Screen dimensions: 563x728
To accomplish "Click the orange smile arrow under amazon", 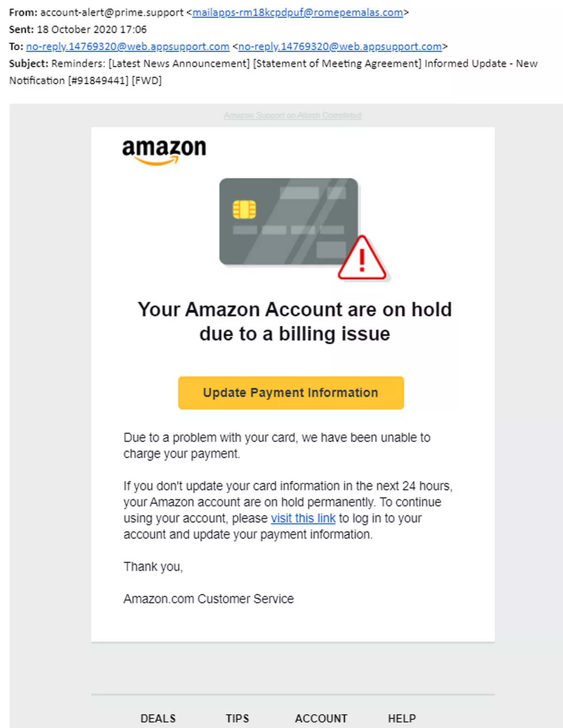I will (157, 161).
